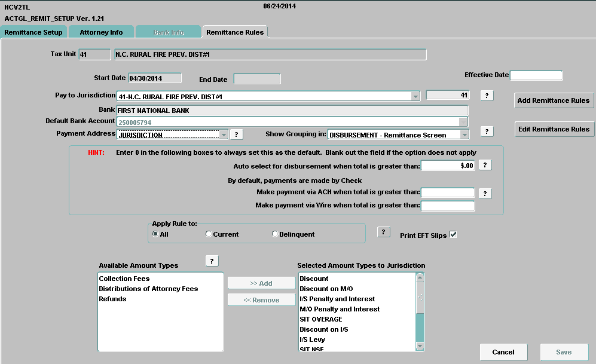This screenshot has width=596, height=364.
Task: Expand the Pay to Jurisdiction dropdown
Action: pyautogui.click(x=415, y=96)
